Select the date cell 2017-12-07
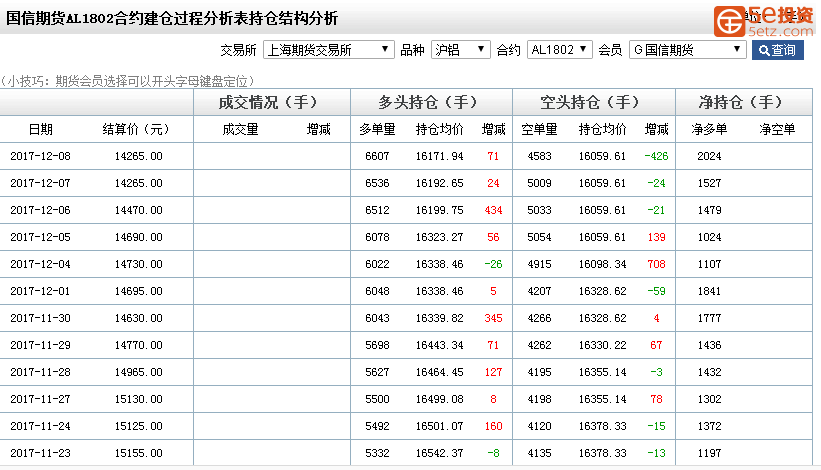 click(40, 183)
